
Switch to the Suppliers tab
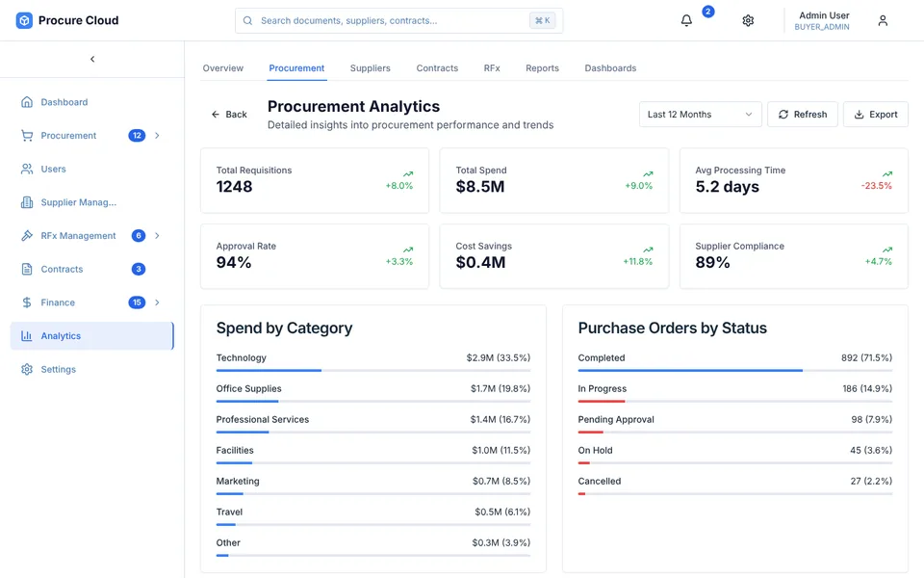pos(370,68)
